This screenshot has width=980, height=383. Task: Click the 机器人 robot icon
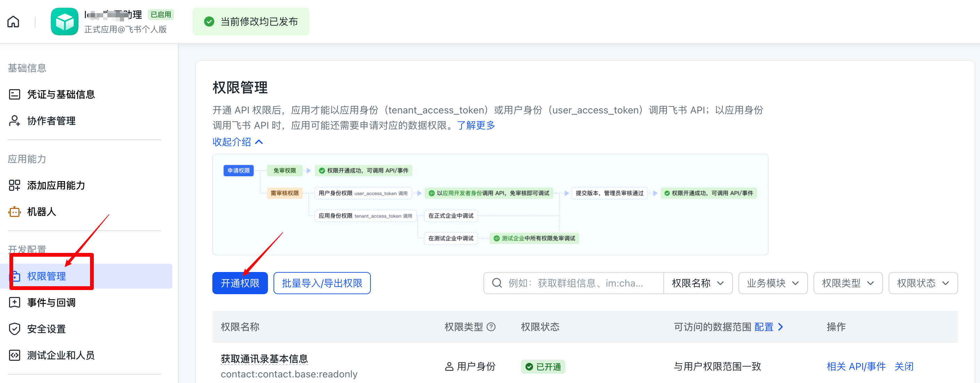[x=15, y=212]
